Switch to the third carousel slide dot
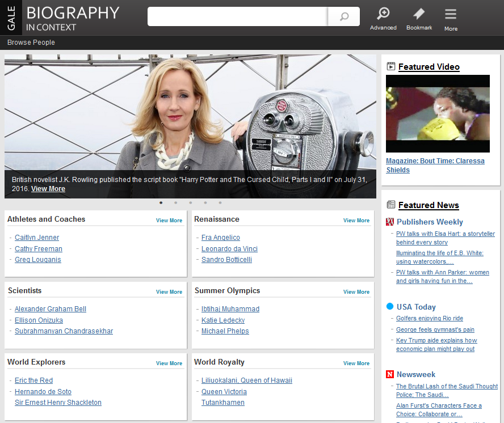 pos(191,202)
